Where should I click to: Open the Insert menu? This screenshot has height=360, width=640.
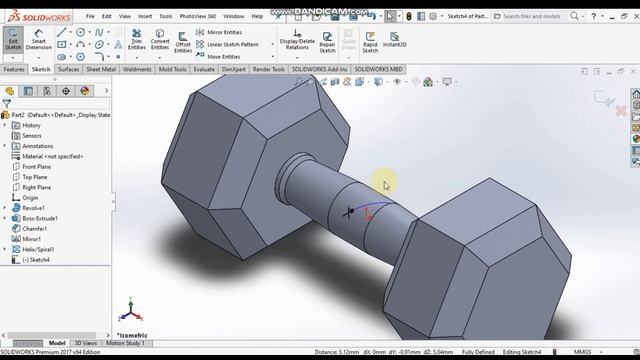(x=145, y=16)
